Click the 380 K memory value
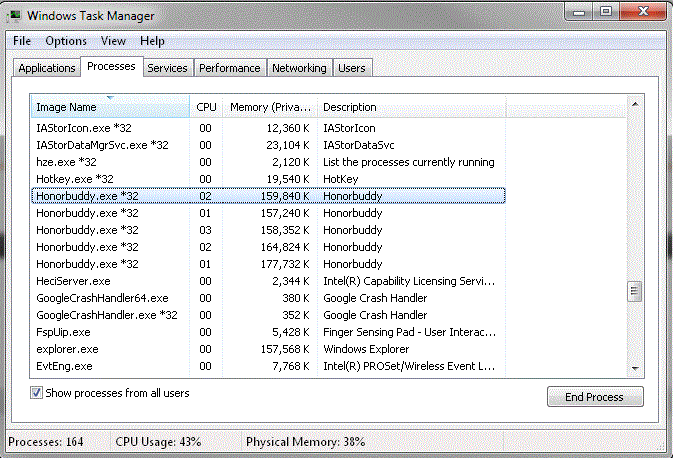 (x=295, y=298)
